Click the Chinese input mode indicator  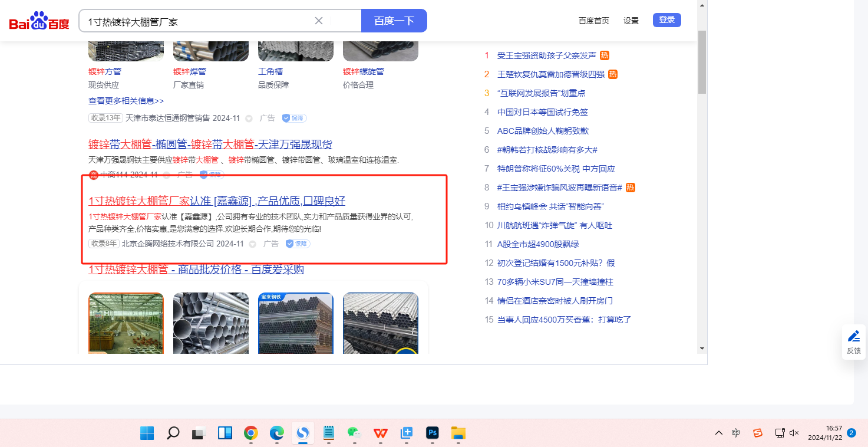click(736, 433)
